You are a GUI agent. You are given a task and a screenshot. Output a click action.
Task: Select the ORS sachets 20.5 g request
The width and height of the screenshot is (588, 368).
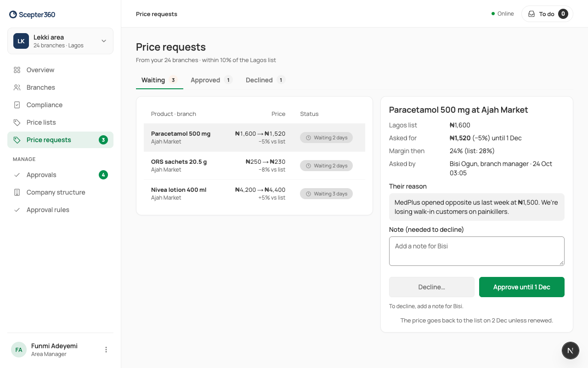click(x=254, y=166)
